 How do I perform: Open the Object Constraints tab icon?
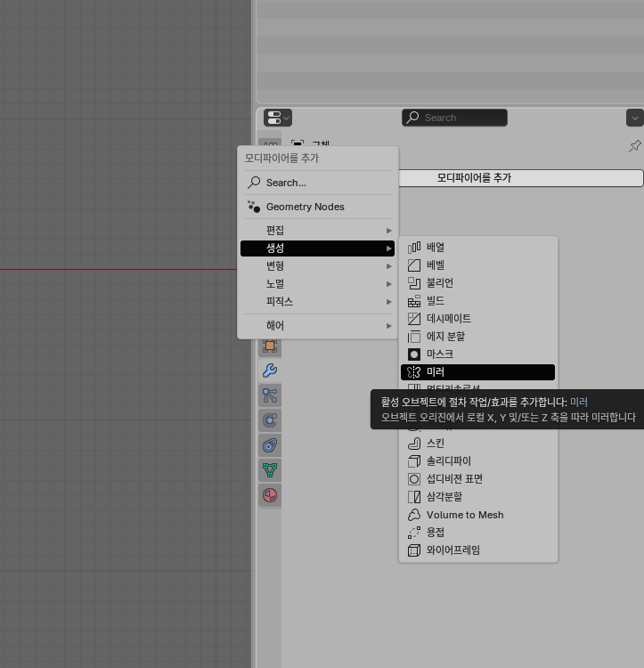[x=270, y=445]
